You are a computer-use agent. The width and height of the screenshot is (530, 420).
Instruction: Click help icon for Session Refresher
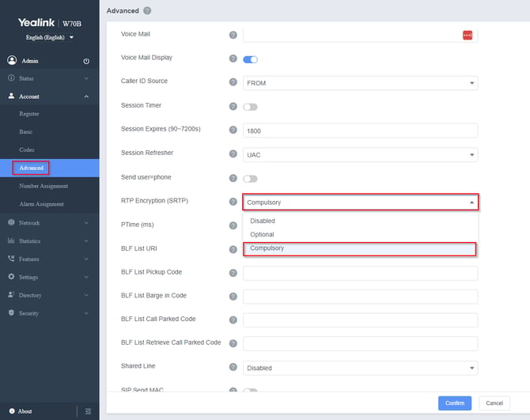click(x=233, y=153)
